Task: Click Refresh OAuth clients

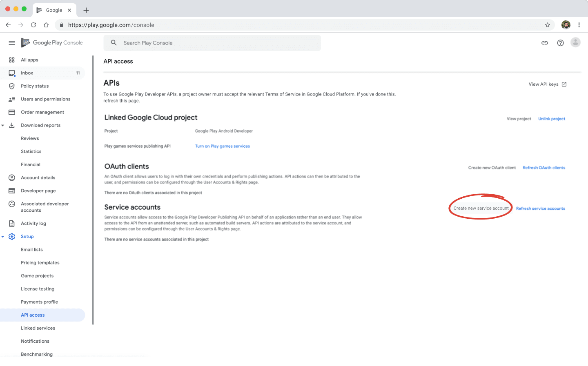Action: click(x=544, y=168)
